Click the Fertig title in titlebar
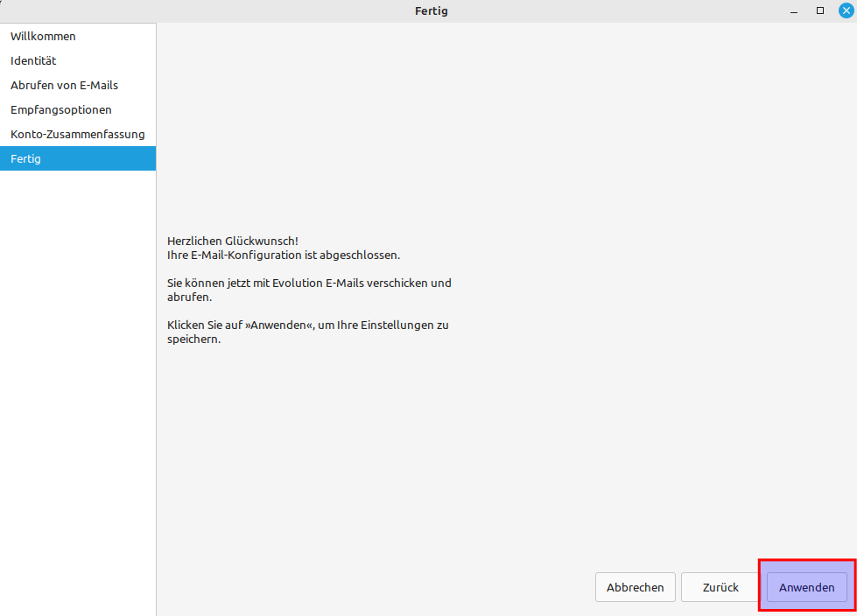The width and height of the screenshot is (857, 616). [x=431, y=10]
